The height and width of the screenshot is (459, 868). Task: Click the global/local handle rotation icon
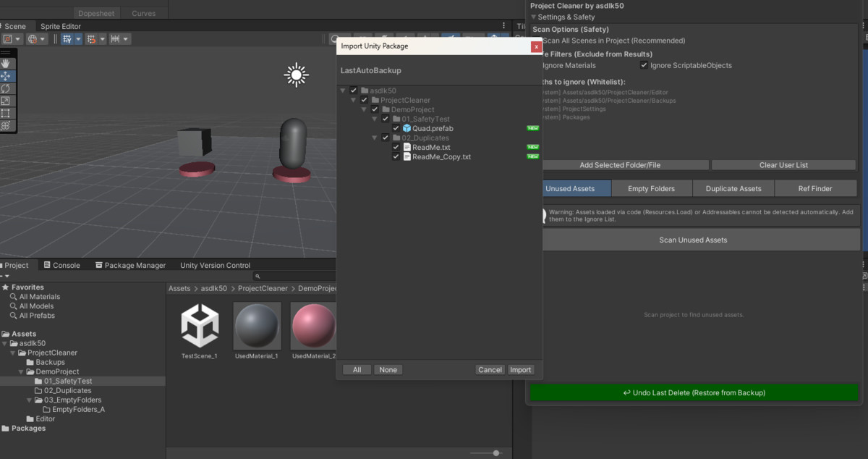point(33,39)
